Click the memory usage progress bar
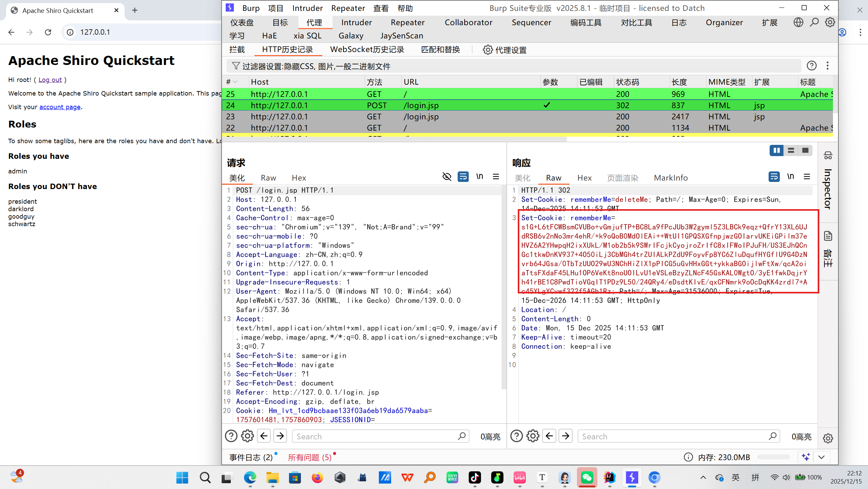Screen dimensions: 868x489 pyautogui.click(x=773, y=457)
